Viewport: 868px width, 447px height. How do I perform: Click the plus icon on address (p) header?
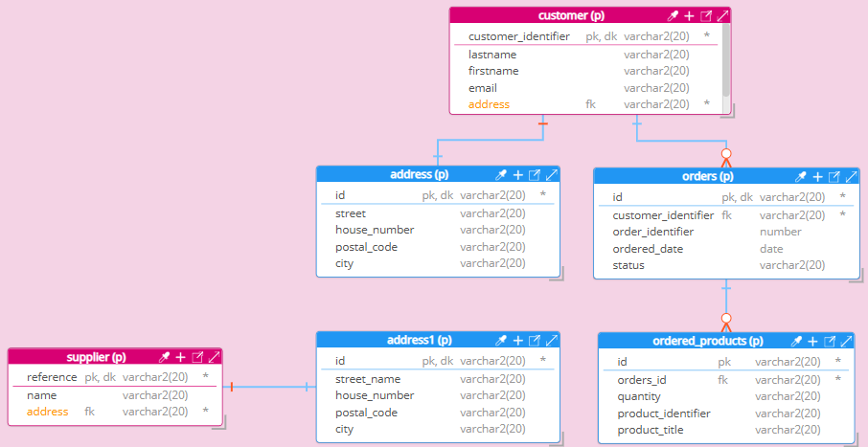tap(518, 175)
